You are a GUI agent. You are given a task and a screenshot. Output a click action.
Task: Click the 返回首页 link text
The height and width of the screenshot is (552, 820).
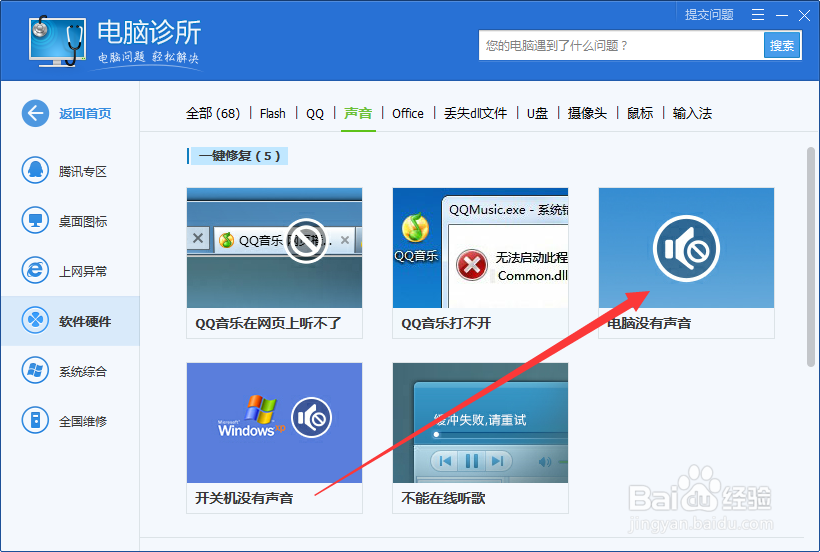[85, 113]
